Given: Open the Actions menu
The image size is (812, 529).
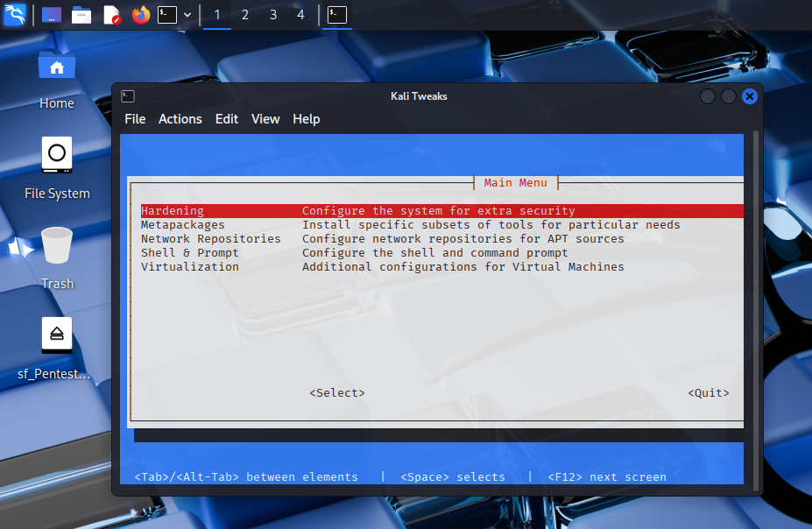Looking at the screenshot, I should click(x=180, y=119).
